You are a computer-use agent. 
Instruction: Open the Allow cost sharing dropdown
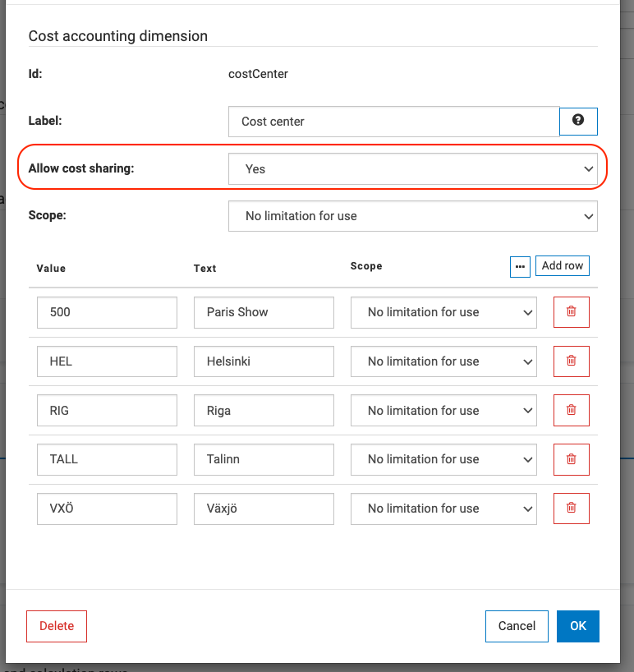412,168
